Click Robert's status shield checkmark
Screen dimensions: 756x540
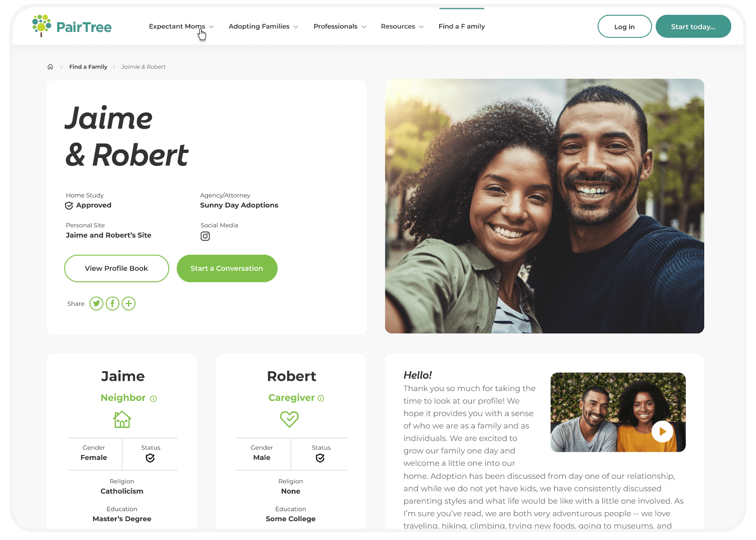click(320, 458)
